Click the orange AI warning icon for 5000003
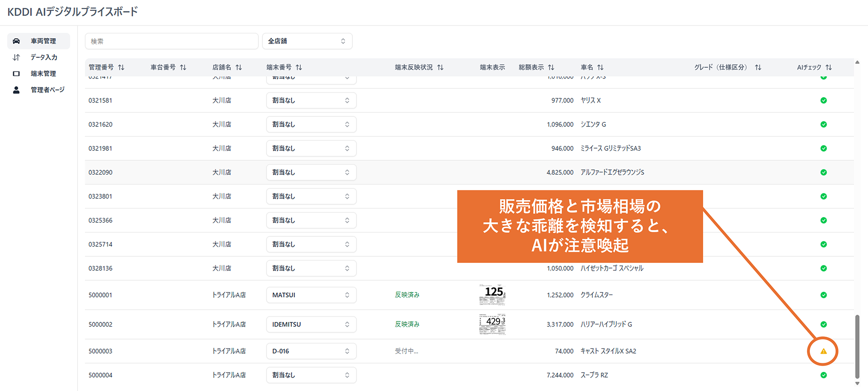 823,351
